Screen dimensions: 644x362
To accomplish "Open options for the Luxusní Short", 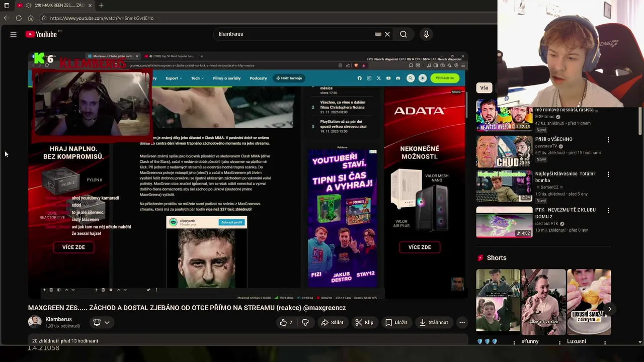I will pos(605,342).
